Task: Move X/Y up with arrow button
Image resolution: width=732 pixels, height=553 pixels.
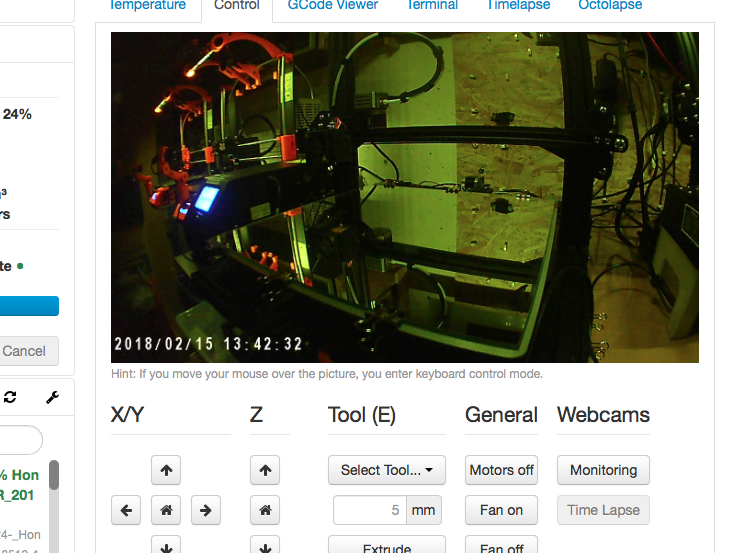Action: coord(166,470)
